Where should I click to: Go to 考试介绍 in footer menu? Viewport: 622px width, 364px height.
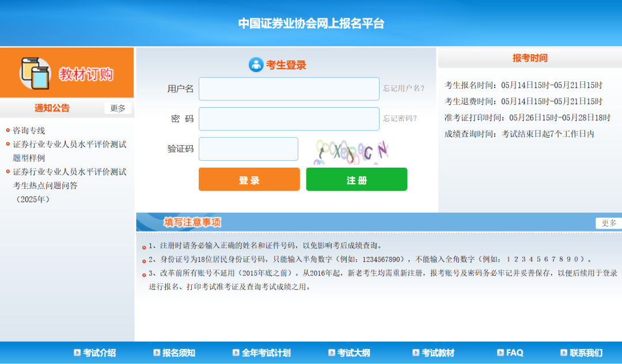[99, 352]
